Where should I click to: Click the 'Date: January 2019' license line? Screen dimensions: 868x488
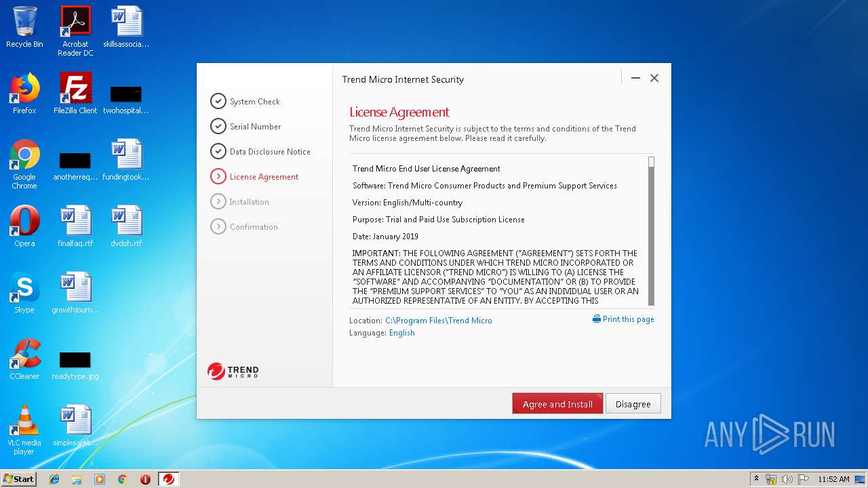pos(385,237)
